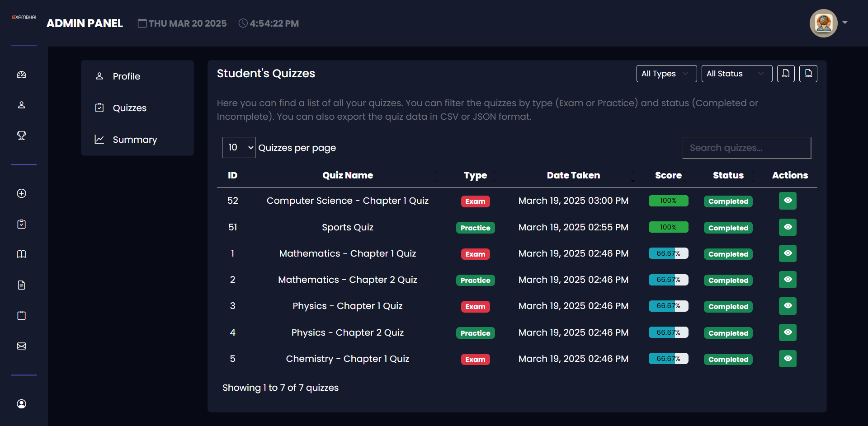The height and width of the screenshot is (426, 868).
Task: Click the ADMIN PANEL title
Action: 85,23
